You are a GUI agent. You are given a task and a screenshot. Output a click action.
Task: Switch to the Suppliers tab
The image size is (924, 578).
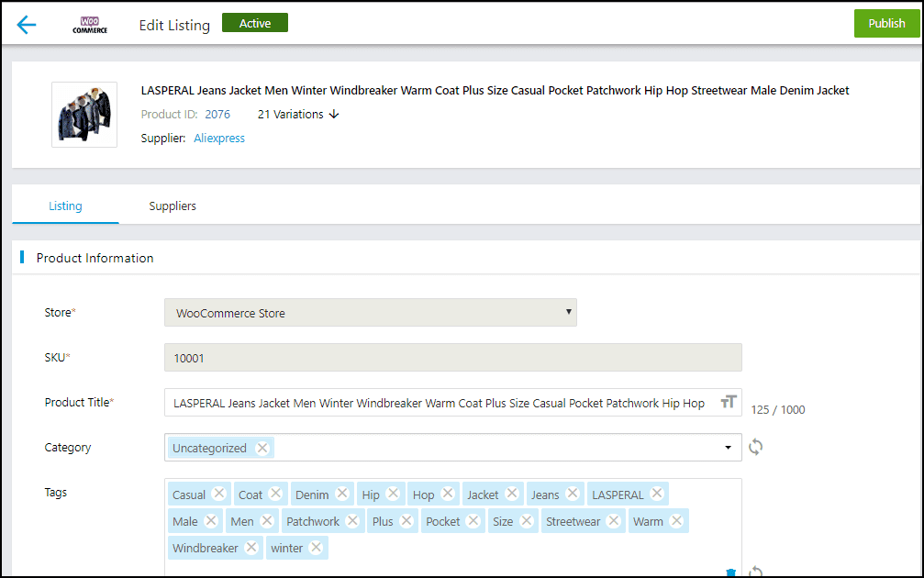[x=173, y=206]
